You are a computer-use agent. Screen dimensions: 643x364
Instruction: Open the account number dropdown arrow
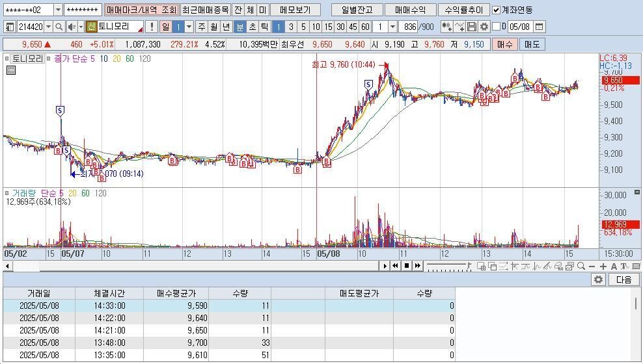(x=58, y=10)
